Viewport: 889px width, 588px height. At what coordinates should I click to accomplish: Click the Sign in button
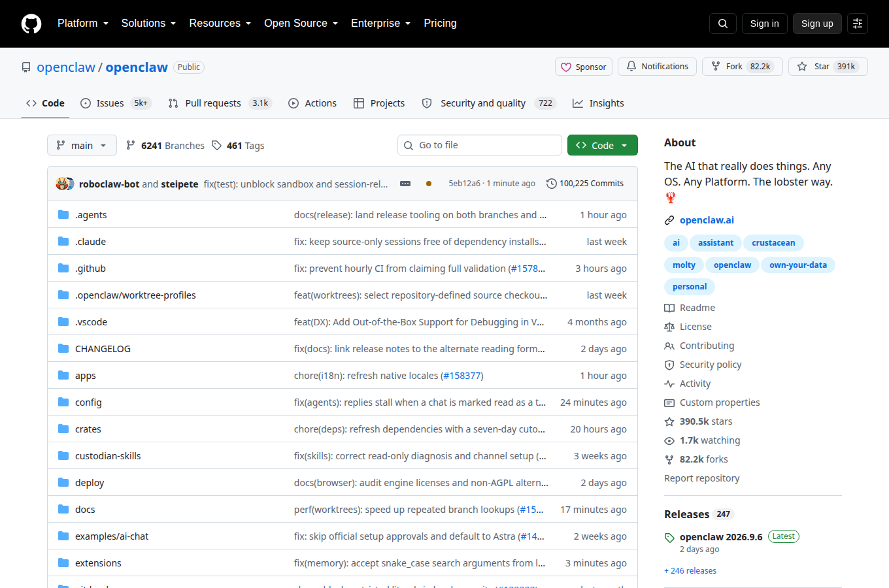765,24
